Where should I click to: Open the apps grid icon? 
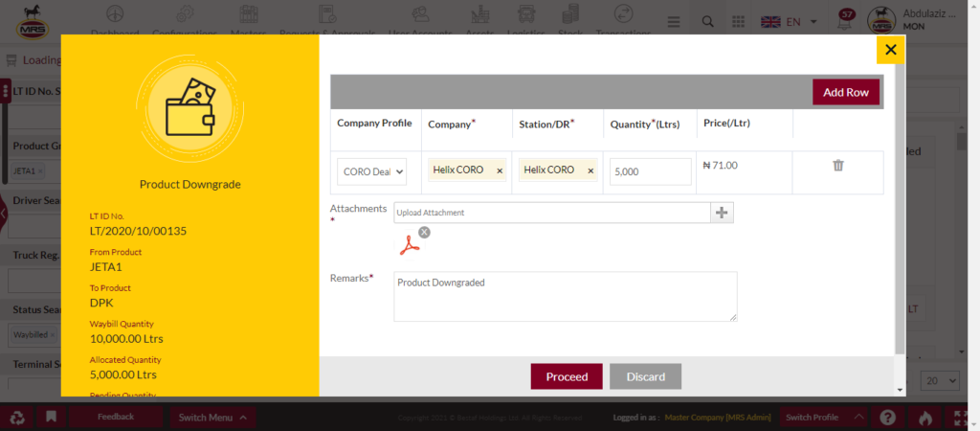[x=739, y=21]
